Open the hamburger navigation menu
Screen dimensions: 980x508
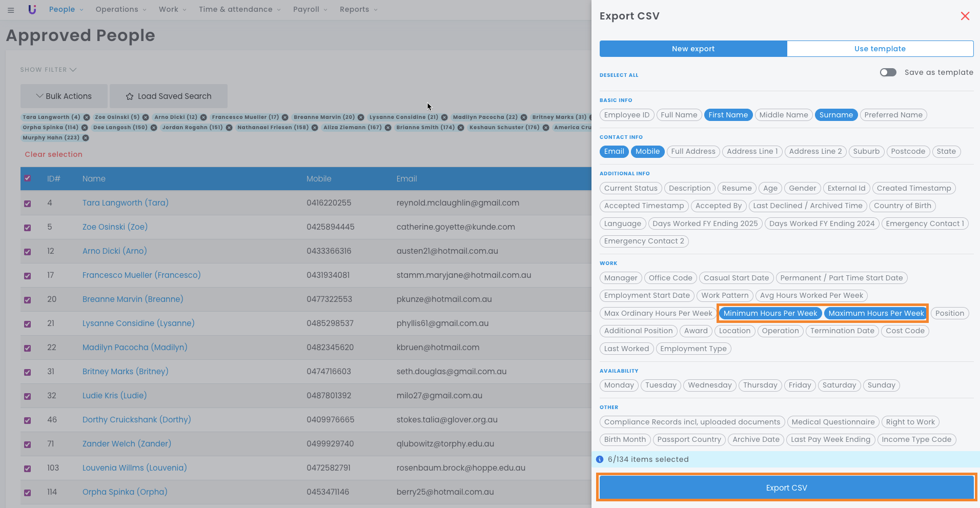11,10
